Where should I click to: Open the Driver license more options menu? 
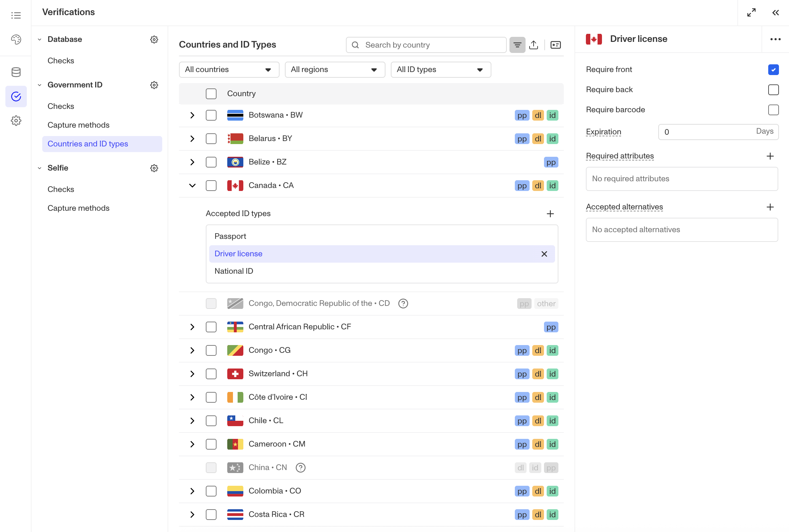775,39
